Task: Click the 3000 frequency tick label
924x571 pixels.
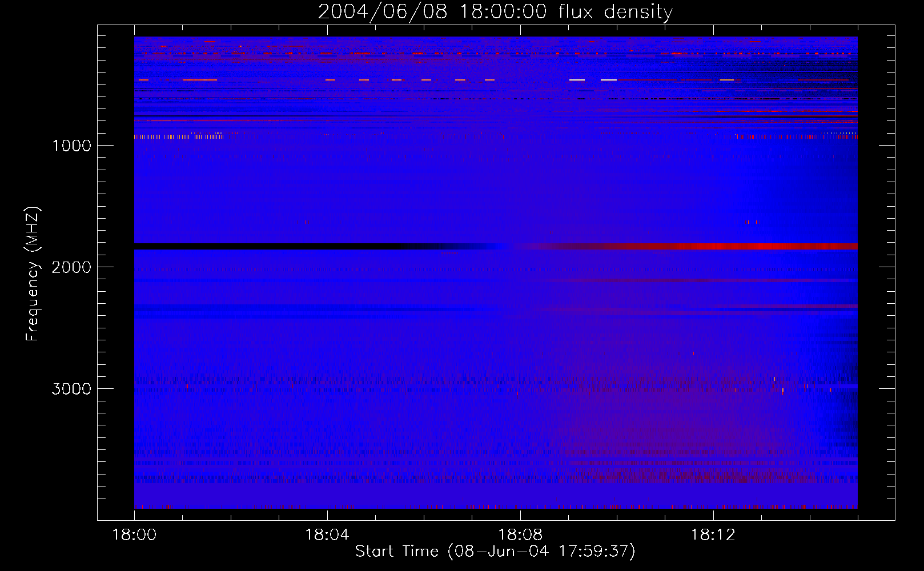Action: [x=71, y=389]
